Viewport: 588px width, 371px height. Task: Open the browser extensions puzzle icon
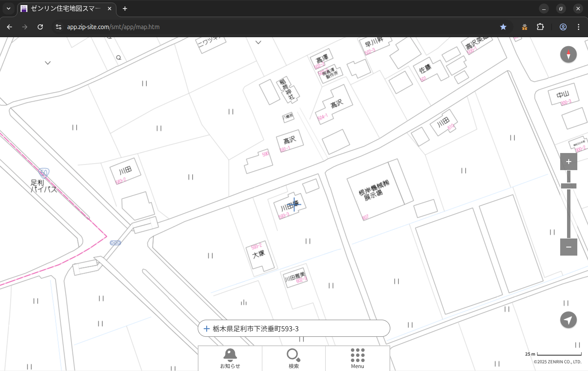(x=540, y=27)
